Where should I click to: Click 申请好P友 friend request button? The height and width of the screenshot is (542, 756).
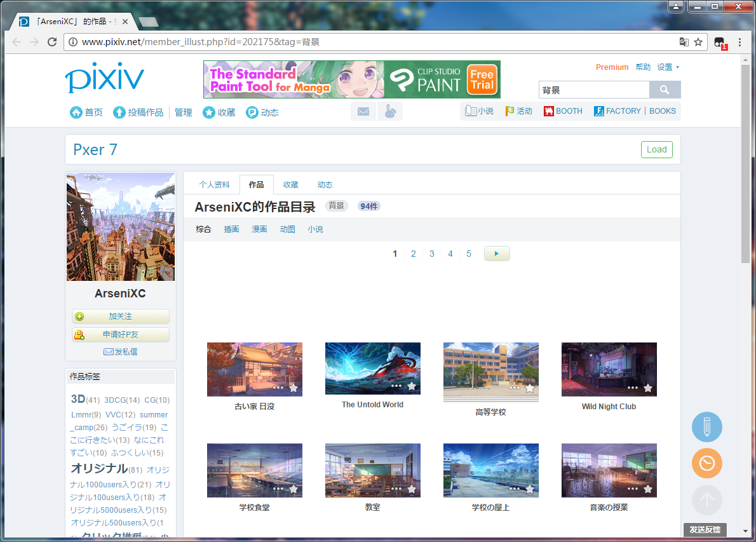click(121, 335)
